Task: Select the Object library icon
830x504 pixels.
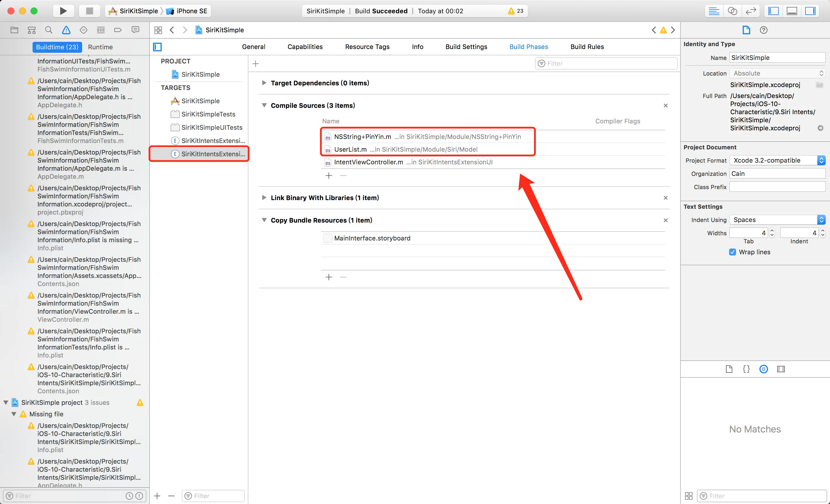Action: [763, 369]
